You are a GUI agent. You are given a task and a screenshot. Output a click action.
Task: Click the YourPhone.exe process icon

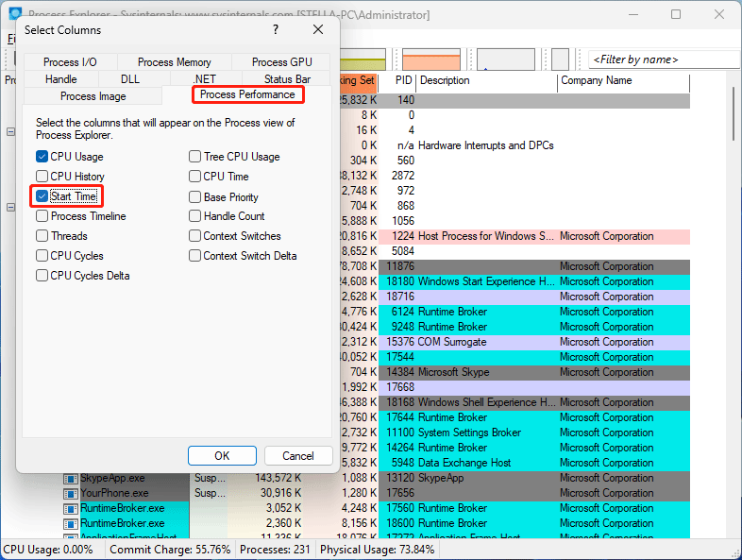(x=71, y=494)
